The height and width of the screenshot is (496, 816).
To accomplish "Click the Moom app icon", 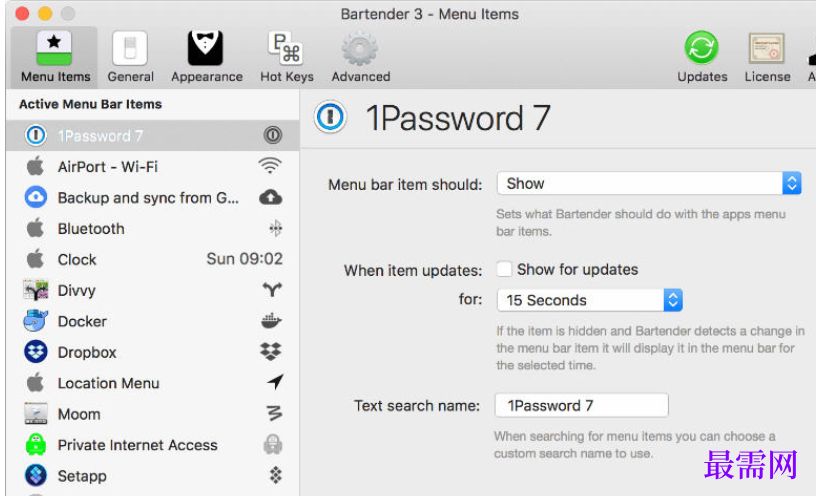I will (35, 413).
